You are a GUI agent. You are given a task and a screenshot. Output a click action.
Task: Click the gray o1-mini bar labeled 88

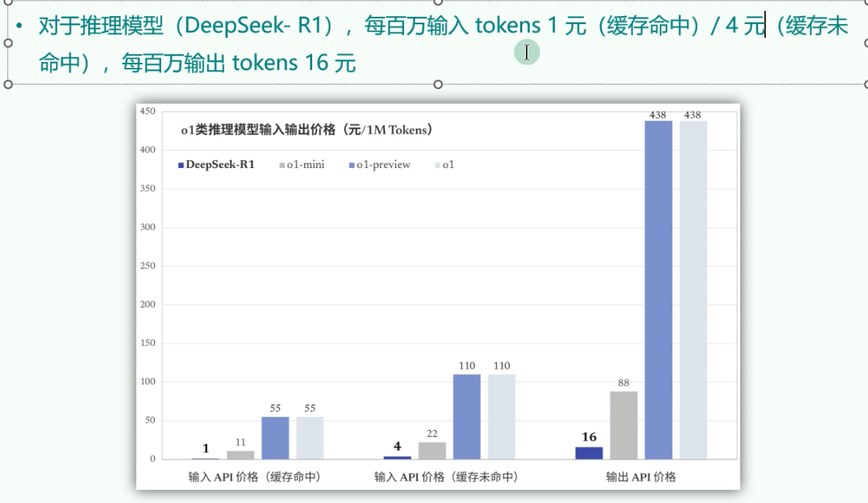[624, 426]
